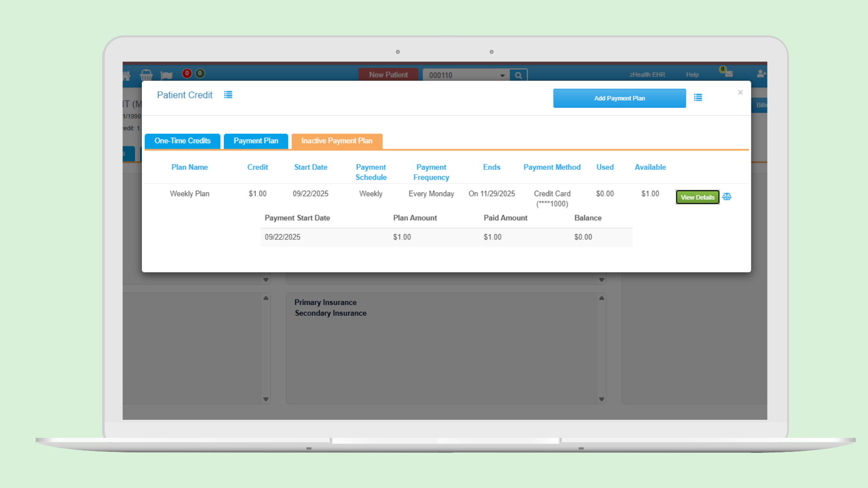Open the patient ID 000110 dropdown
The image size is (868, 488).
[502, 75]
